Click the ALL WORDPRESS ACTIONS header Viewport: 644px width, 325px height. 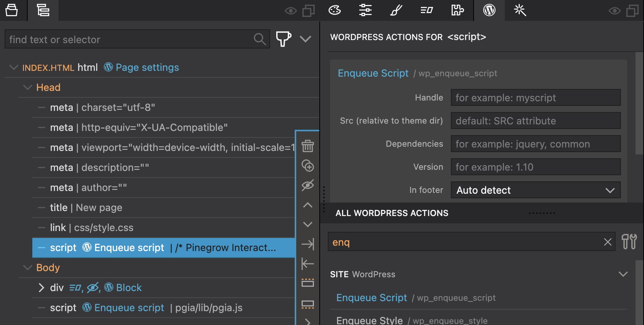[392, 213]
